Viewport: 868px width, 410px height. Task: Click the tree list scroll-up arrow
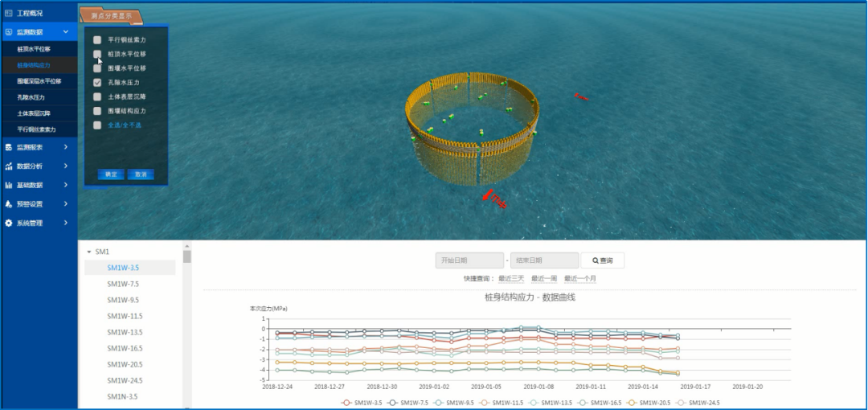point(187,245)
